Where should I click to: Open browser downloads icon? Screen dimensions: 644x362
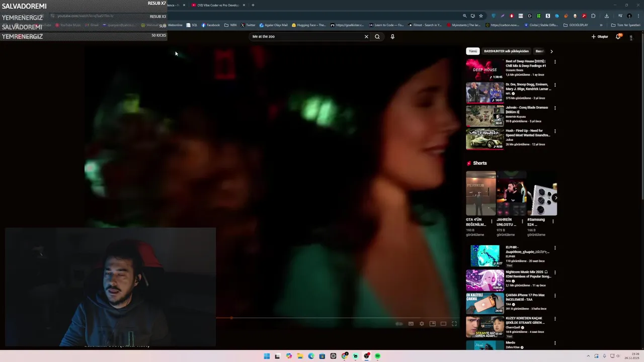click(607, 16)
